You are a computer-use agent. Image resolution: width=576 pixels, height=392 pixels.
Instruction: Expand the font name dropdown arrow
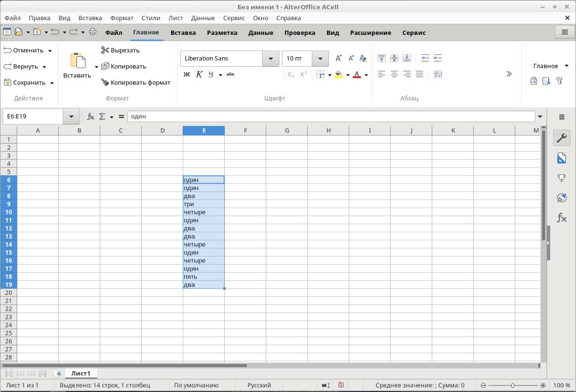pyautogui.click(x=271, y=58)
